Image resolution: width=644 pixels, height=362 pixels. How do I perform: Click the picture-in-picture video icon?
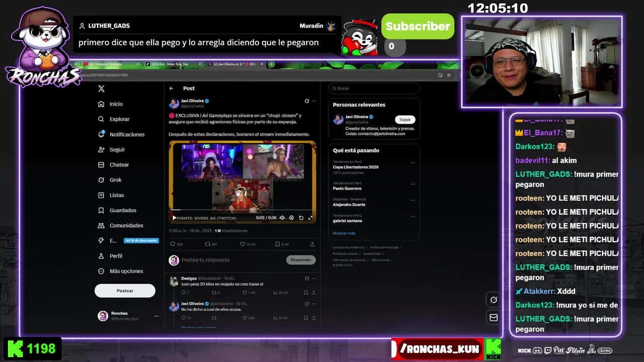coord(301,218)
